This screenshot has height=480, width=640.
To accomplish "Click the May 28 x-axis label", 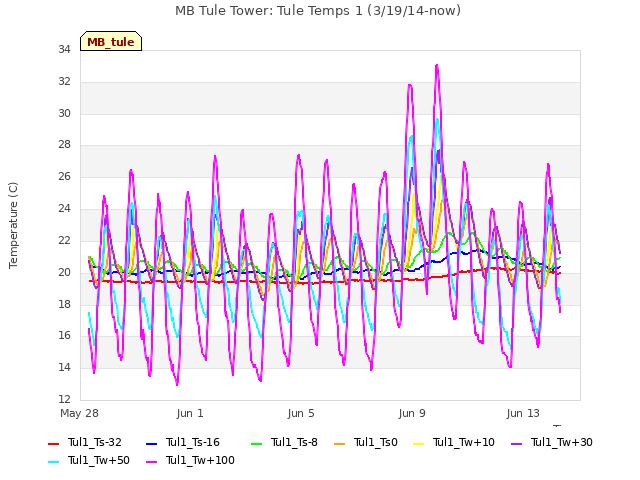I will pos(80,413).
